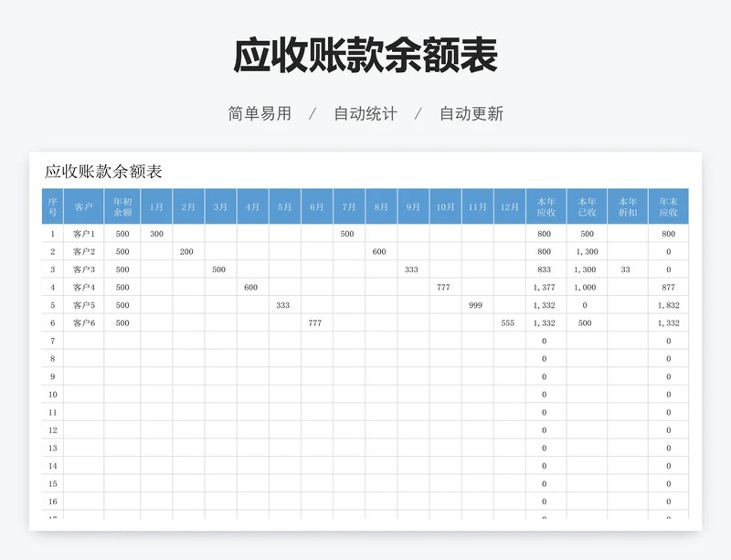This screenshot has width=731, height=560.
Task: Click the 年末应收 column header
Action: pyautogui.click(x=669, y=206)
